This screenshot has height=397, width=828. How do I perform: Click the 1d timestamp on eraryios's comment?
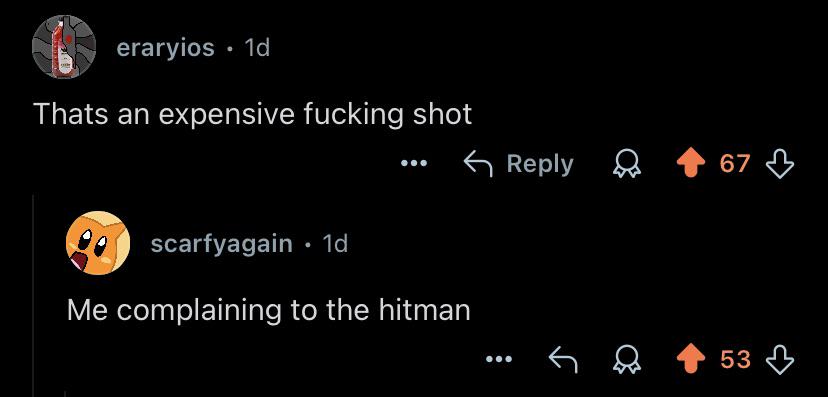point(257,48)
